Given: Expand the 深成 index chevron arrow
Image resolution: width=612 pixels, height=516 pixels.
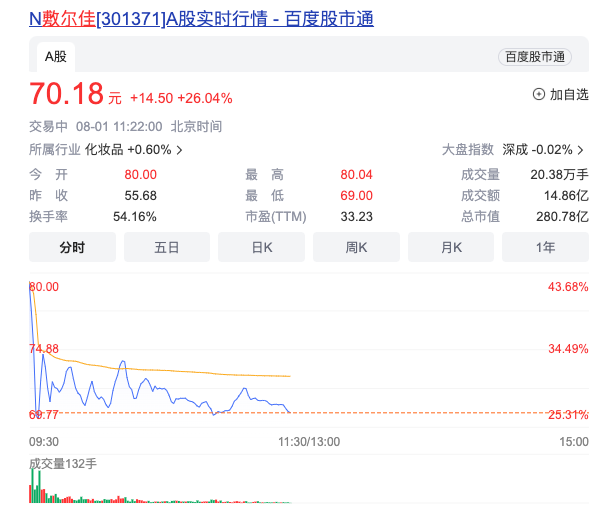Looking at the screenshot, I should (581, 150).
